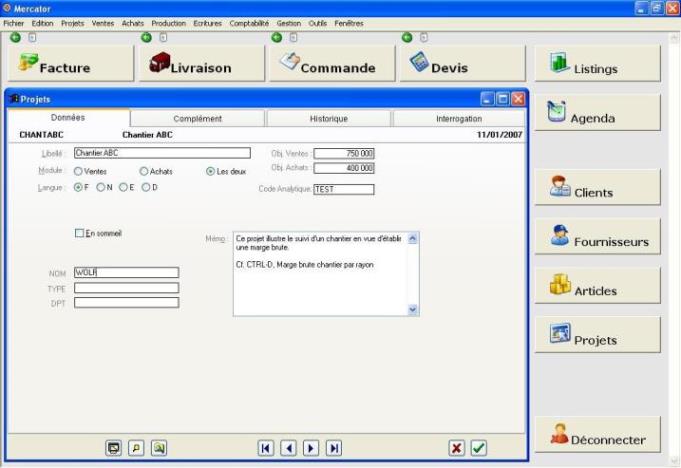Open the Achats menu
This screenshot has width=681, height=468.
point(132,23)
